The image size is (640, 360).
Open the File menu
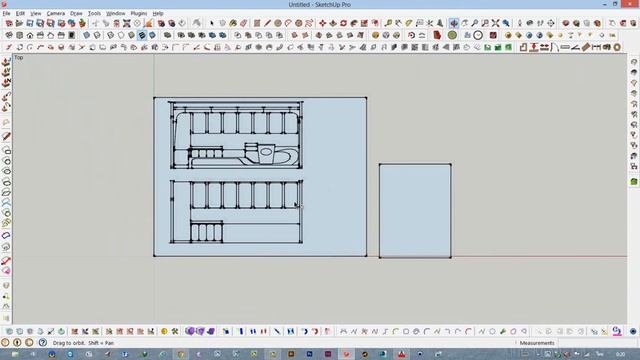6,13
